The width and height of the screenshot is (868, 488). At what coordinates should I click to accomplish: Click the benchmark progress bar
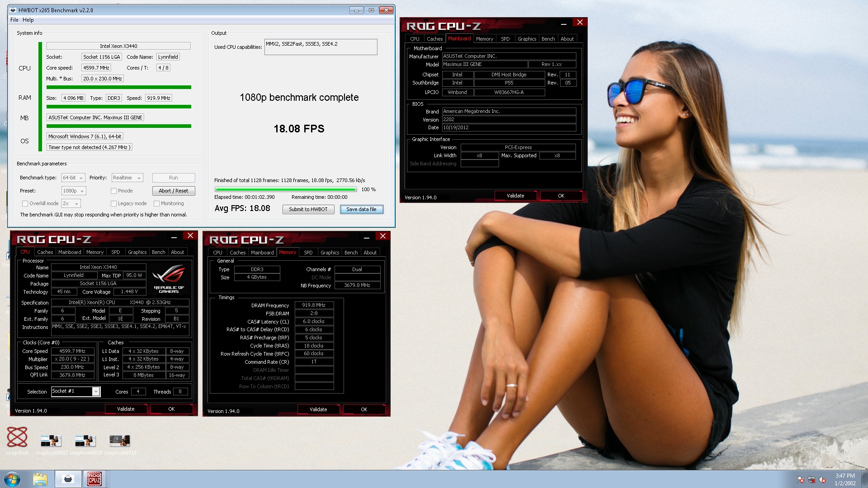pos(286,189)
